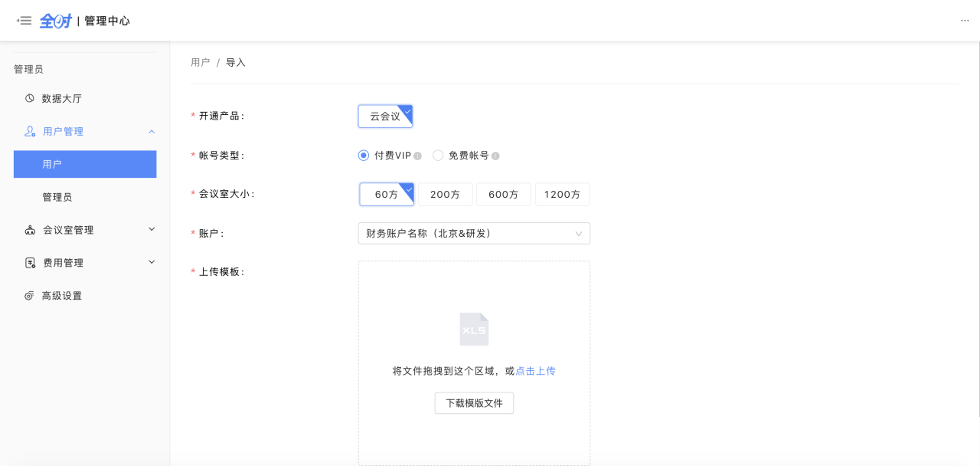Click the info icon next to 付费VIP
The width and height of the screenshot is (980, 466).
coord(417,156)
